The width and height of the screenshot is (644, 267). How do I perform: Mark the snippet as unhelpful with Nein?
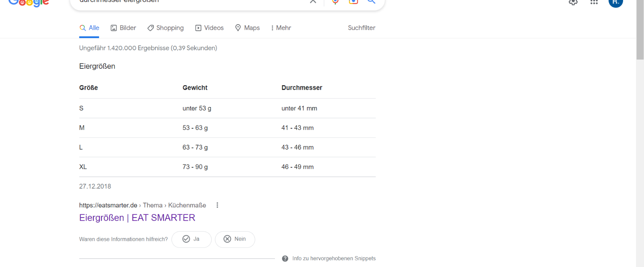pos(235,239)
